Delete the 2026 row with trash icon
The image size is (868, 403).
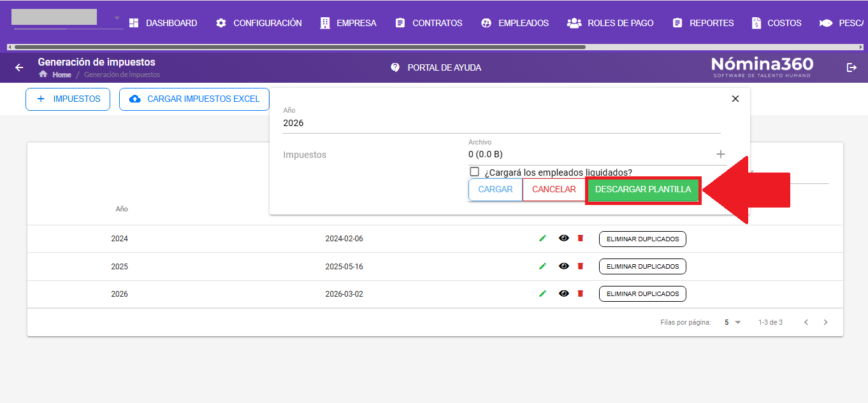click(580, 293)
